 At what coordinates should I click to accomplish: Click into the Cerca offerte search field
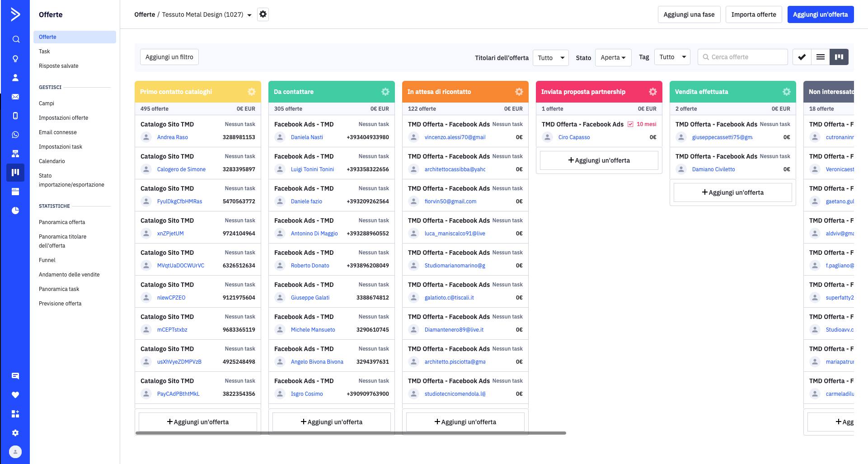coord(746,57)
